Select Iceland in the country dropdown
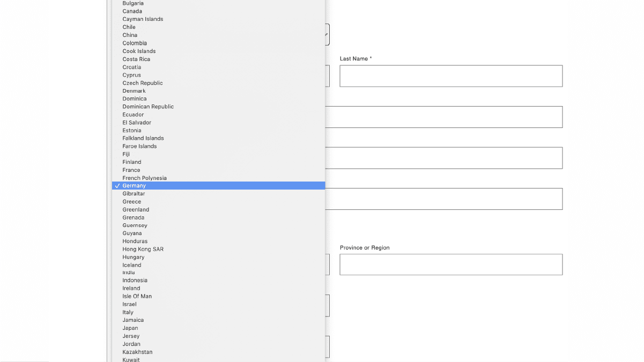The width and height of the screenshot is (644, 362). point(131,265)
